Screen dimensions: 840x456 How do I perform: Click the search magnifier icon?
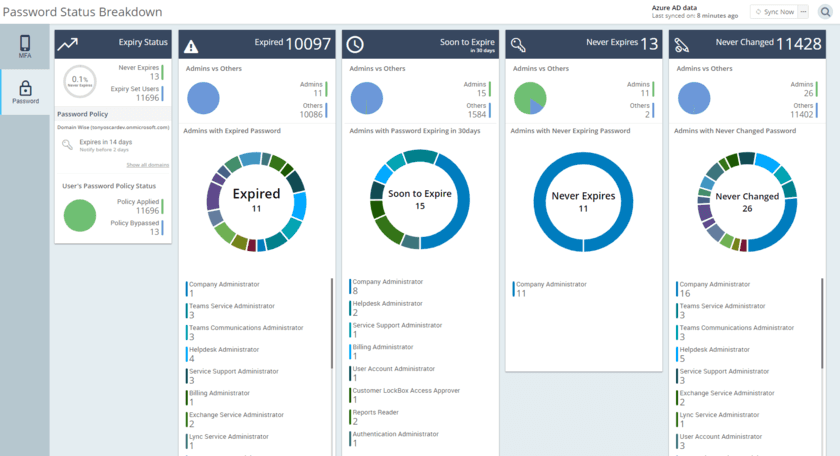(x=825, y=12)
